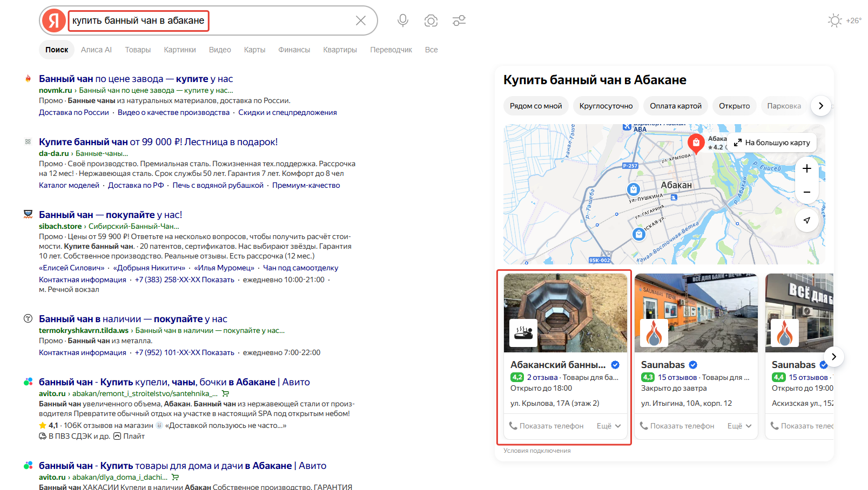Open 'Доставка по России' sitelink
The width and height of the screenshot is (868, 490).
[x=74, y=112]
